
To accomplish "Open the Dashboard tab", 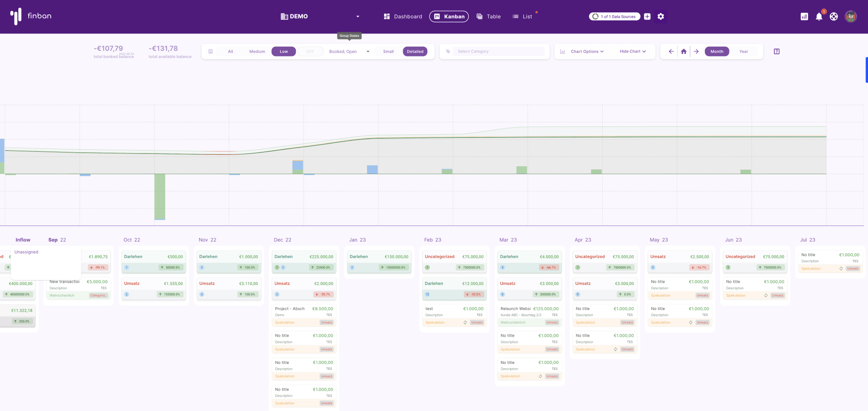I will pyautogui.click(x=403, y=17).
